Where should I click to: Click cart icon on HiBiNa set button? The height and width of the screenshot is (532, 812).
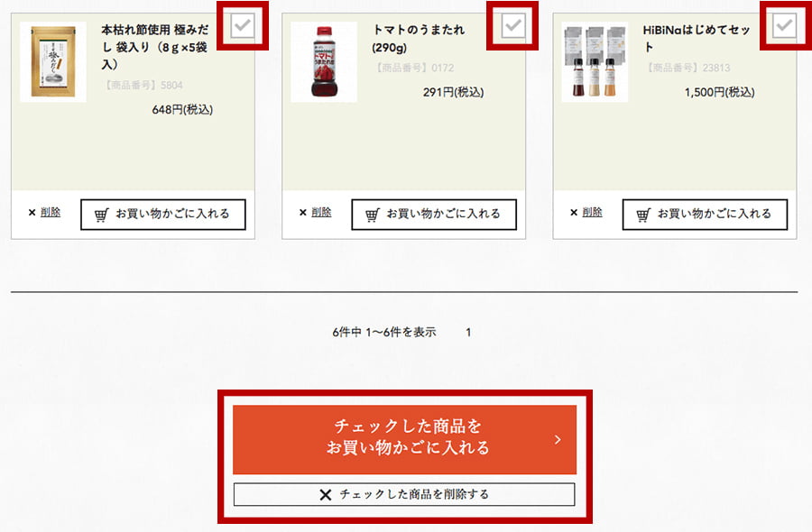[x=643, y=215]
